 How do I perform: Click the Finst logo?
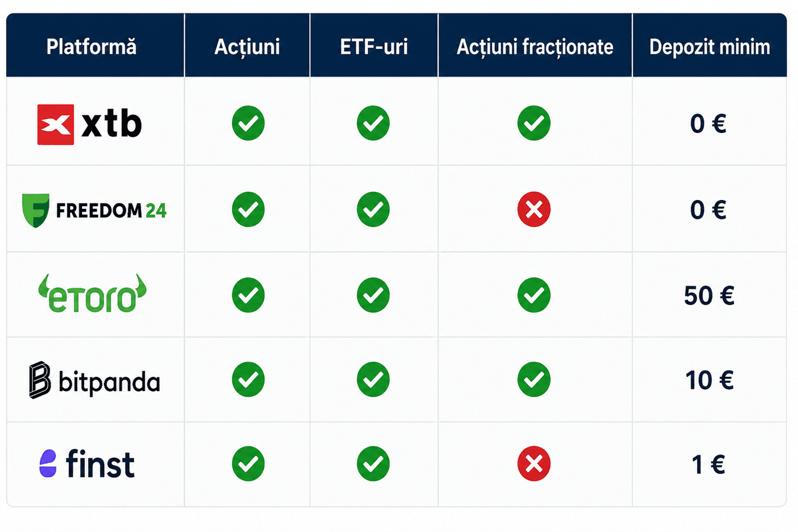(x=87, y=464)
